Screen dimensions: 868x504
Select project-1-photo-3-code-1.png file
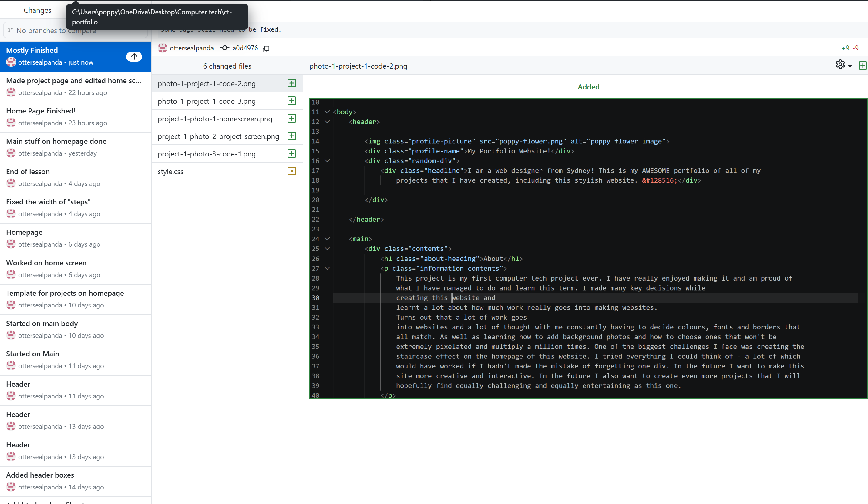(x=206, y=154)
